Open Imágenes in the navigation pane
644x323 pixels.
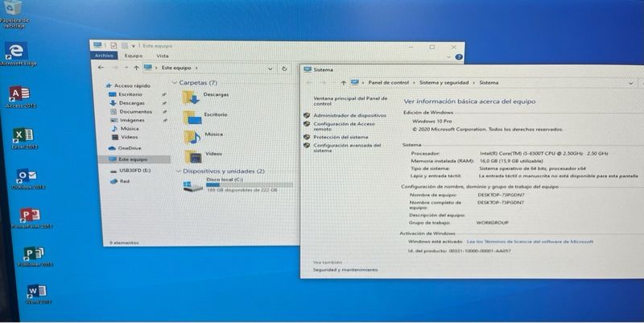coord(128,120)
